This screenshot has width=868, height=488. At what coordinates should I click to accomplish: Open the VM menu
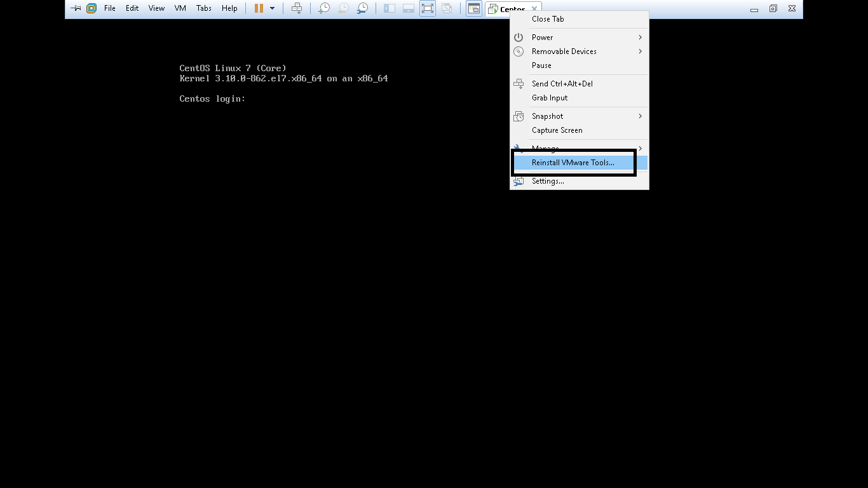180,8
